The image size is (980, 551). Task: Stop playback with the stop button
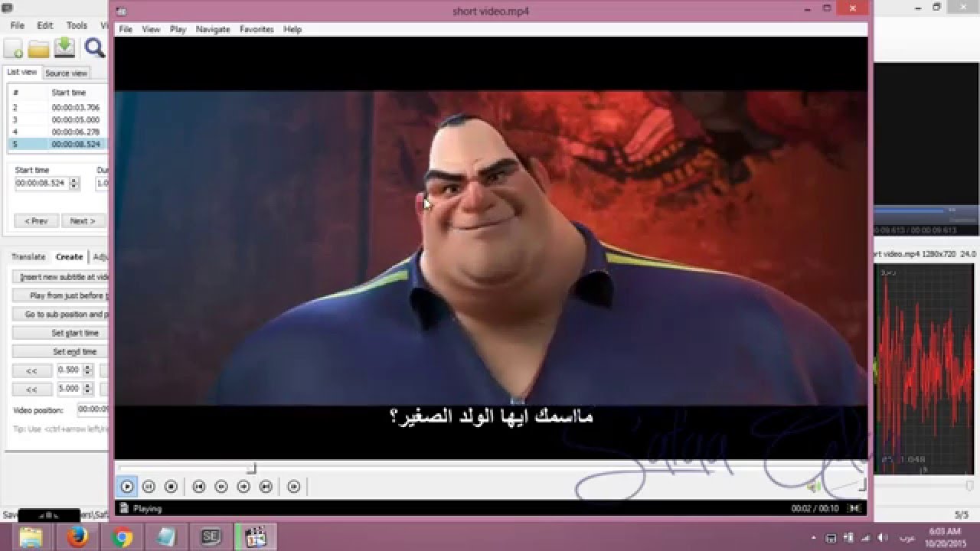pyautogui.click(x=171, y=486)
